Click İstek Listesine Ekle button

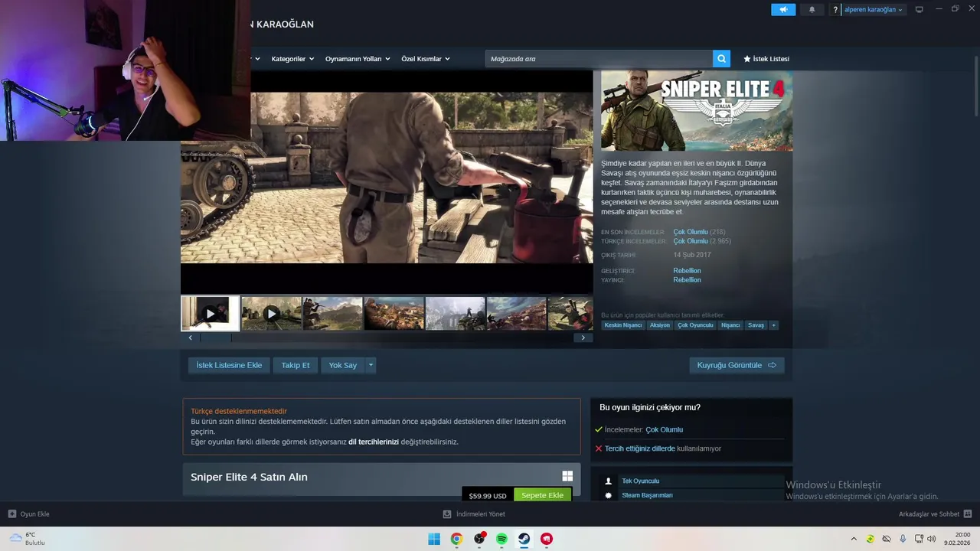(229, 365)
